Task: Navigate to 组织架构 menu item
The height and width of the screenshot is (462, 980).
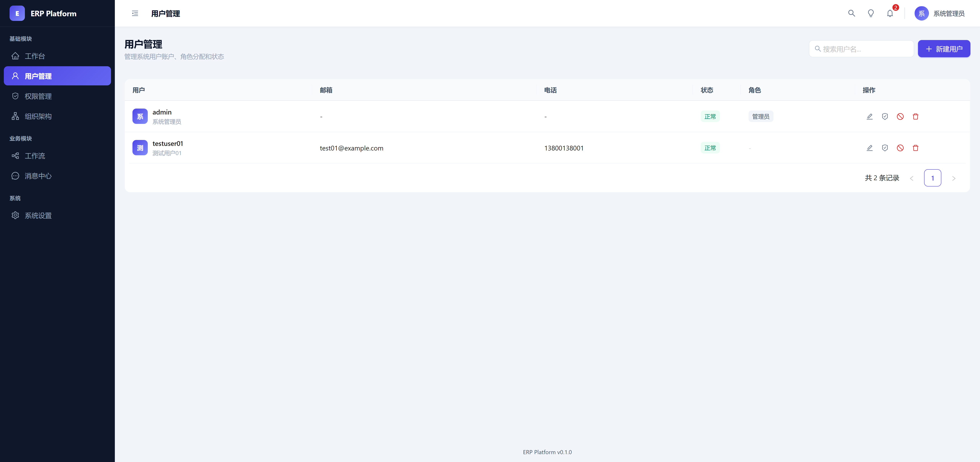Action: pos(38,116)
